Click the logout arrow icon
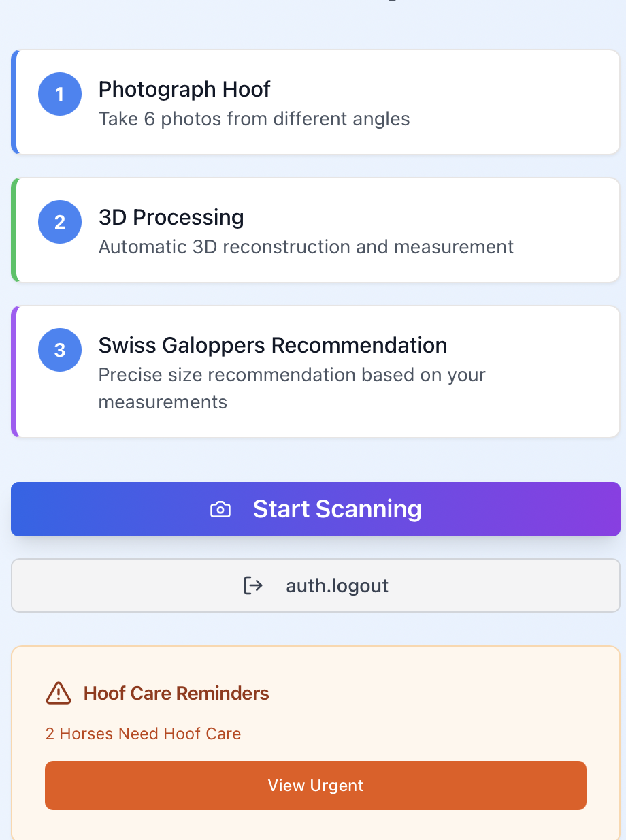 253,585
